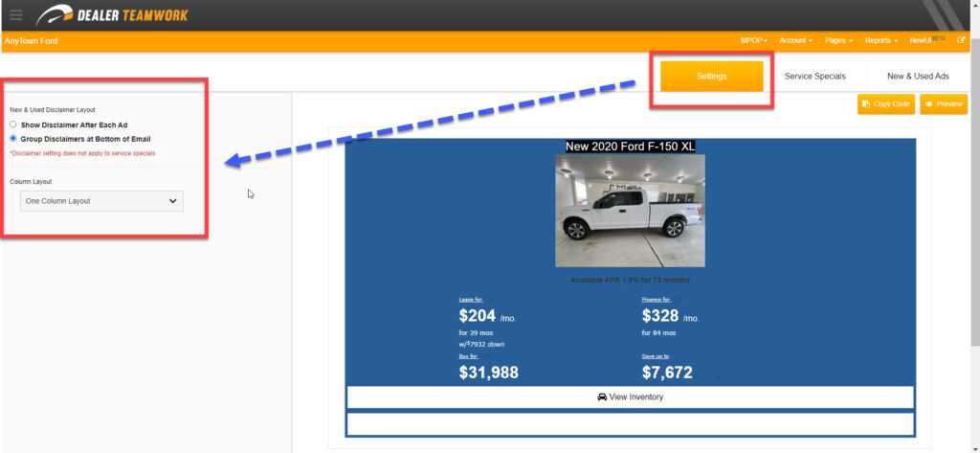Click the eye icon on Preview

[929, 104]
